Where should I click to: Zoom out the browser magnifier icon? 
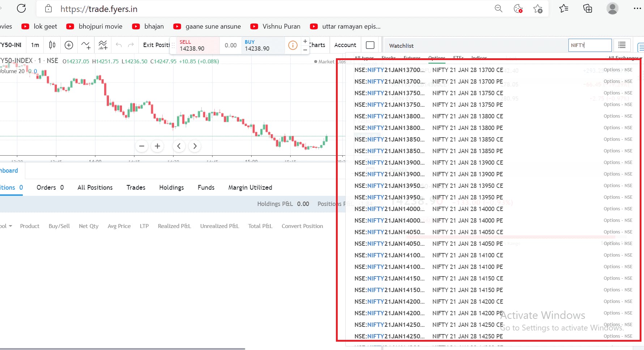pyautogui.click(x=498, y=8)
